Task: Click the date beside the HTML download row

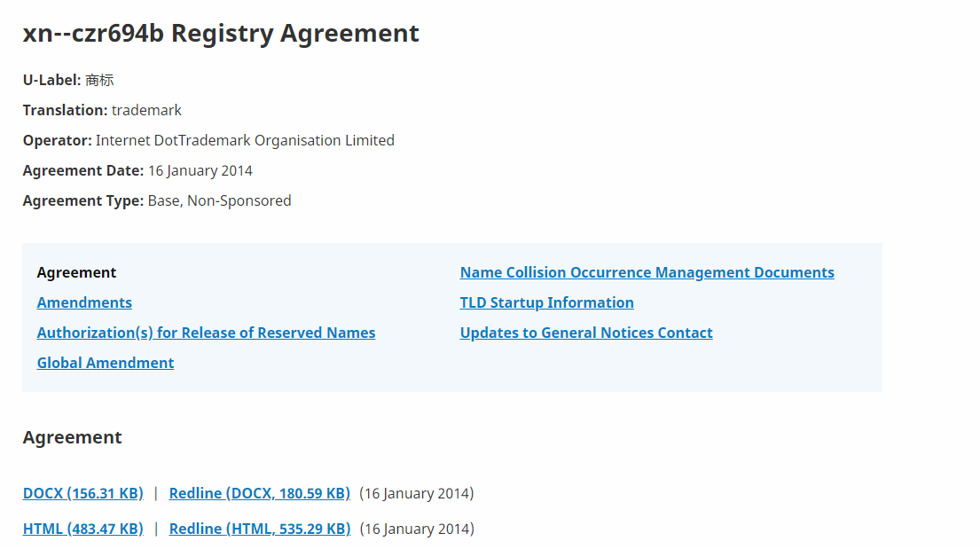Action: pos(417,529)
